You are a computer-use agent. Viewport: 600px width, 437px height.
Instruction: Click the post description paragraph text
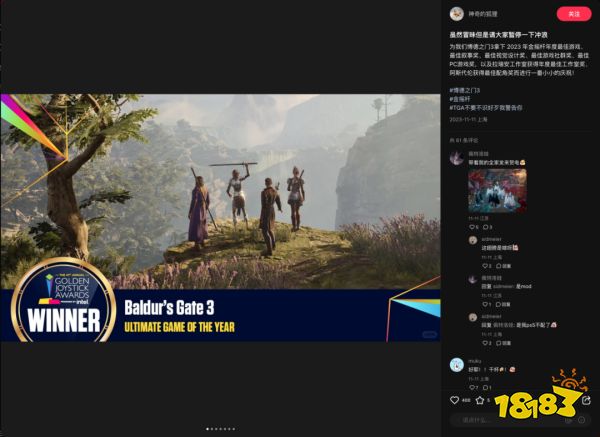(519, 60)
